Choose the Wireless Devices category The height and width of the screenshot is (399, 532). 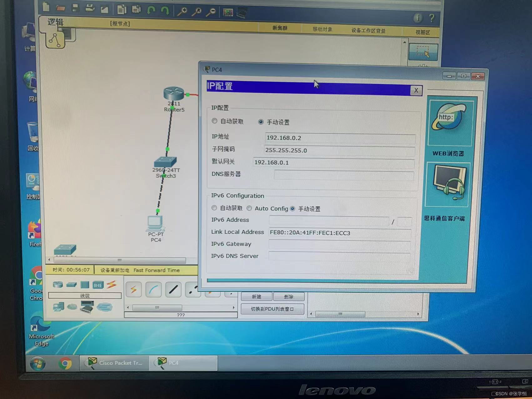(x=98, y=285)
